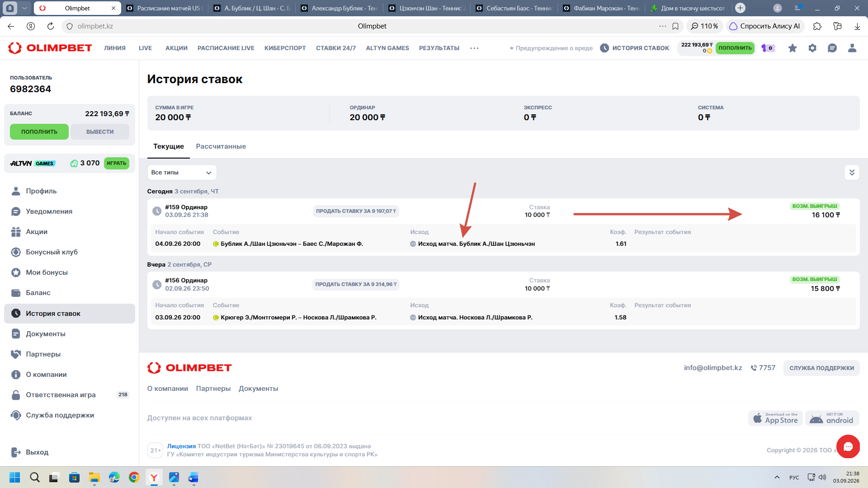Open browser downloads icon

point(857,26)
